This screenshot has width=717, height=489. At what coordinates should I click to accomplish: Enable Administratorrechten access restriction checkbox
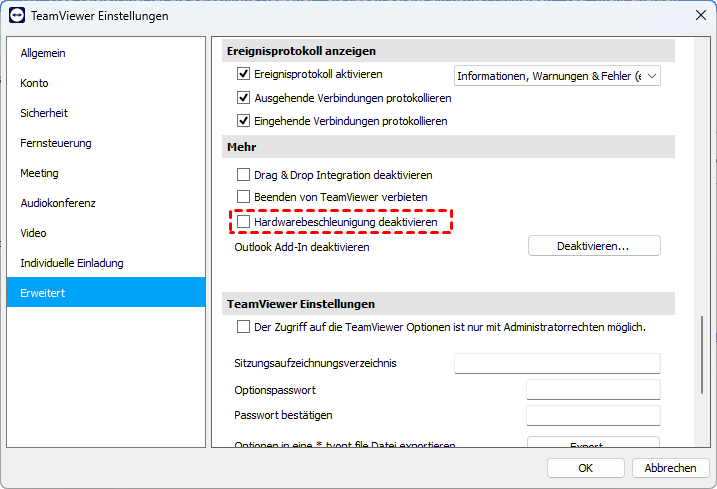click(243, 327)
